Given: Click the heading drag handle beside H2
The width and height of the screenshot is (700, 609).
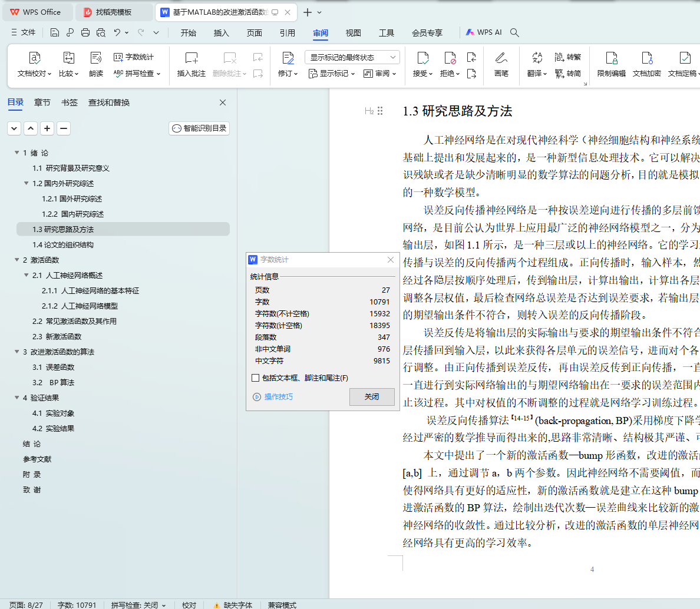Looking at the screenshot, I should tap(380, 111).
